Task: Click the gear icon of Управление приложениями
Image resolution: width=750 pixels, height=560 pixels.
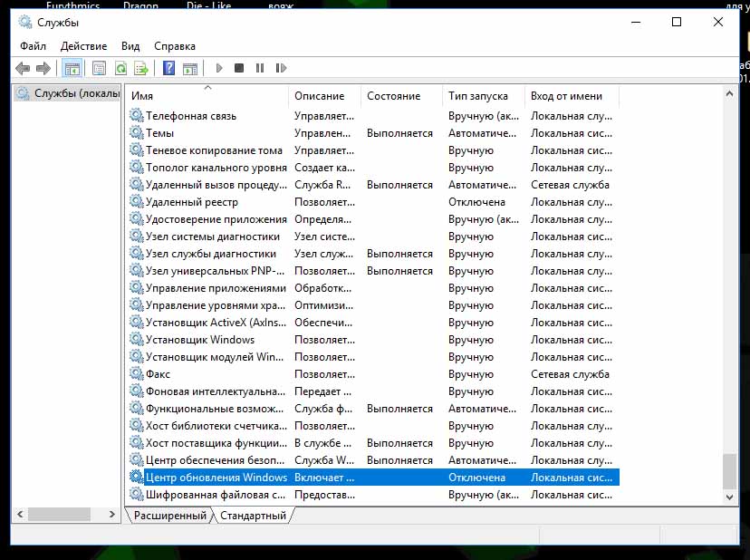Action: 136,287
